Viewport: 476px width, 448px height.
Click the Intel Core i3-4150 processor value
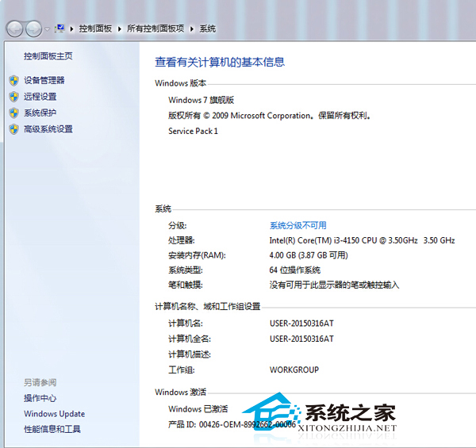(363, 240)
